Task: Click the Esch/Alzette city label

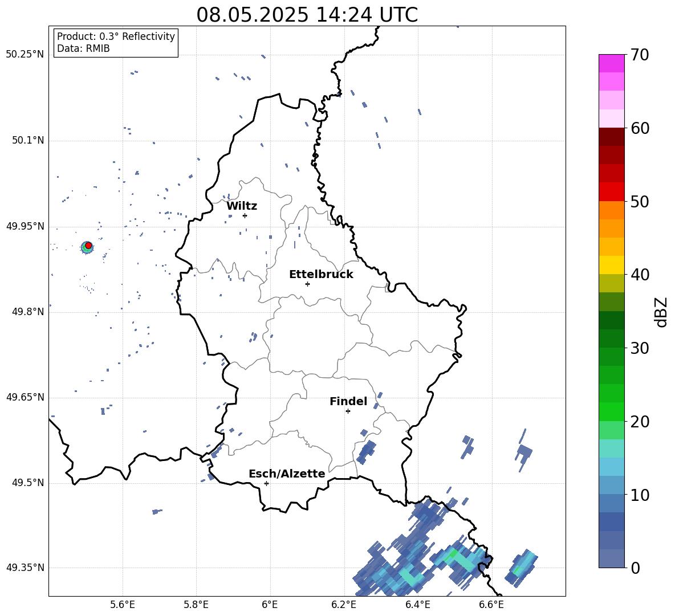Action: coord(287,474)
